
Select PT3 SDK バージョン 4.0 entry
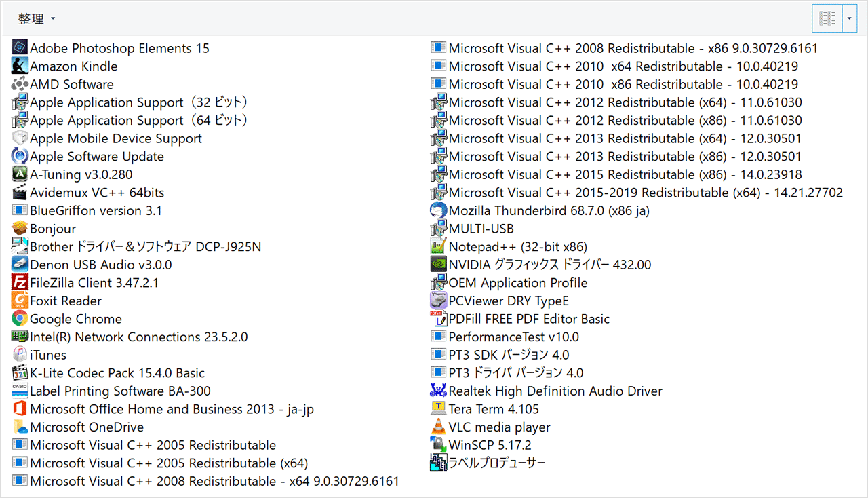point(500,355)
